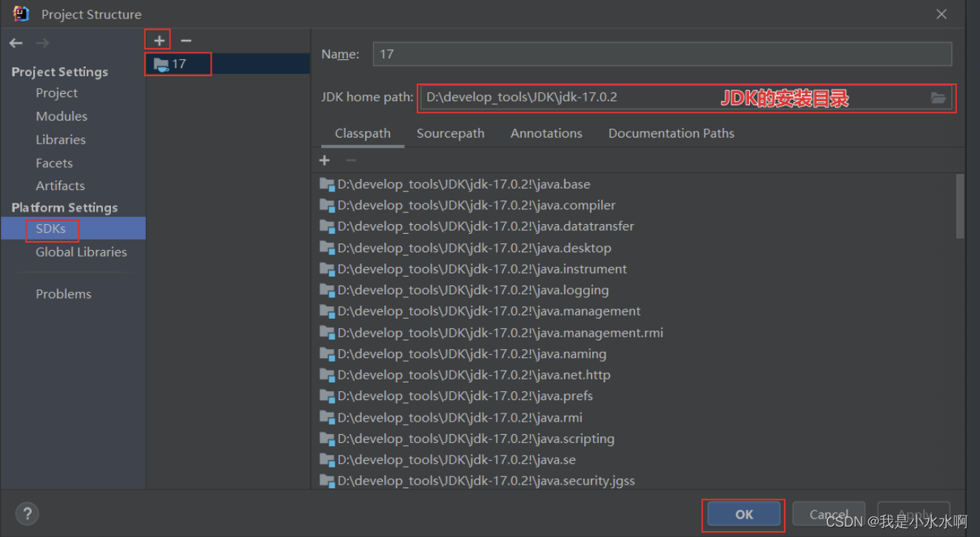This screenshot has width=980, height=537.
Task: Select the java.management classpath entry
Action: pos(480,311)
